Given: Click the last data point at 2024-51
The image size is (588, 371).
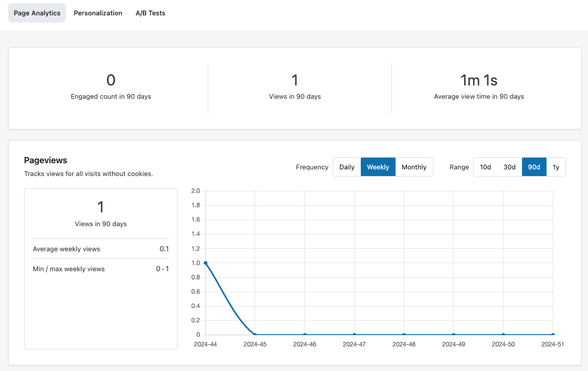Looking at the screenshot, I should point(553,335).
